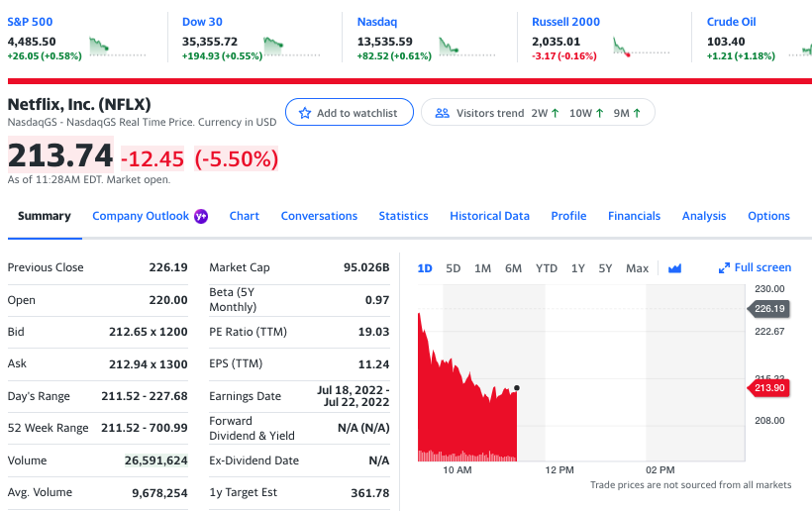The width and height of the screenshot is (812, 511).
Task: Click the Beta value 0.97
Action: click(x=377, y=300)
